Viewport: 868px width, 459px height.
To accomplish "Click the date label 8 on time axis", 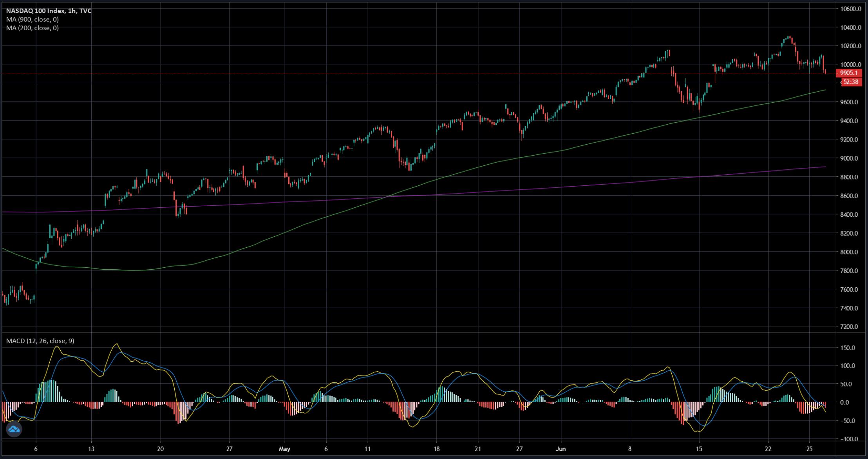I will pyautogui.click(x=630, y=449).
